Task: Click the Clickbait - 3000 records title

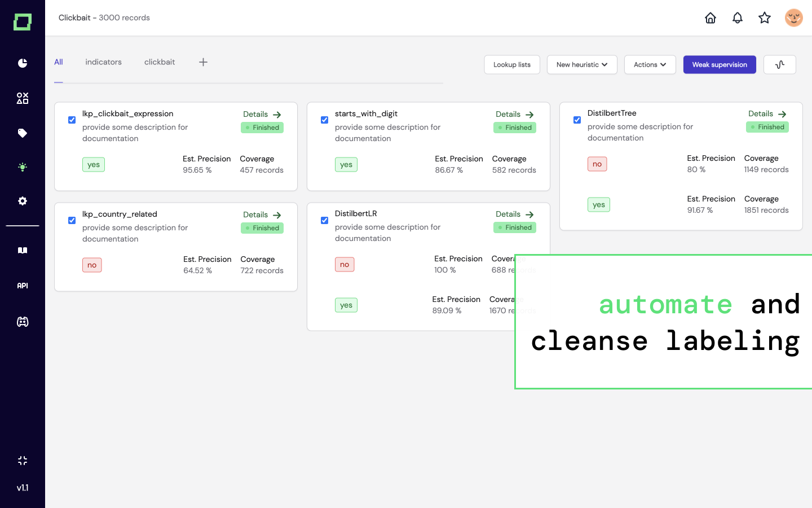Action: point(104,17)
